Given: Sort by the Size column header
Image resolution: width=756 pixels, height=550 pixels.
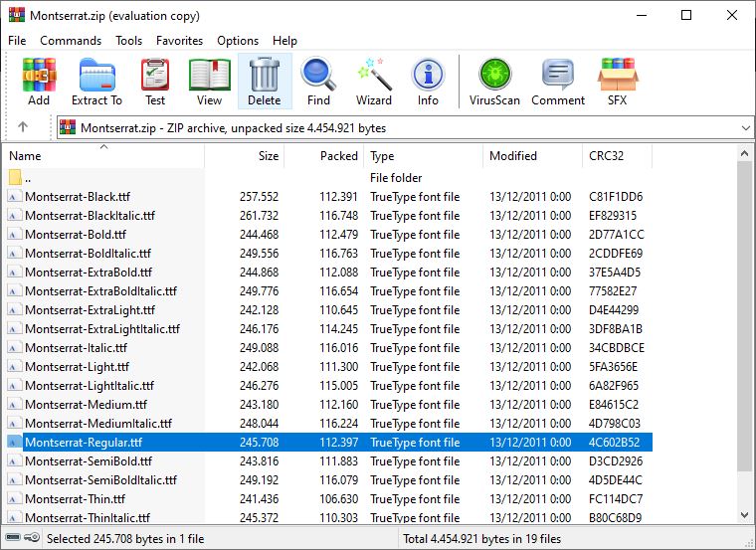Looking at the screenshot, I should [245, 156].
